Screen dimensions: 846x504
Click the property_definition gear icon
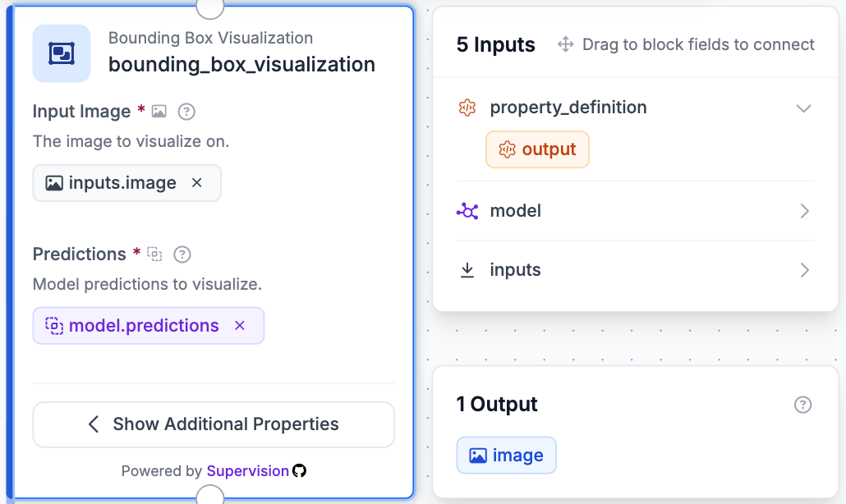click(x=467, y=108)
